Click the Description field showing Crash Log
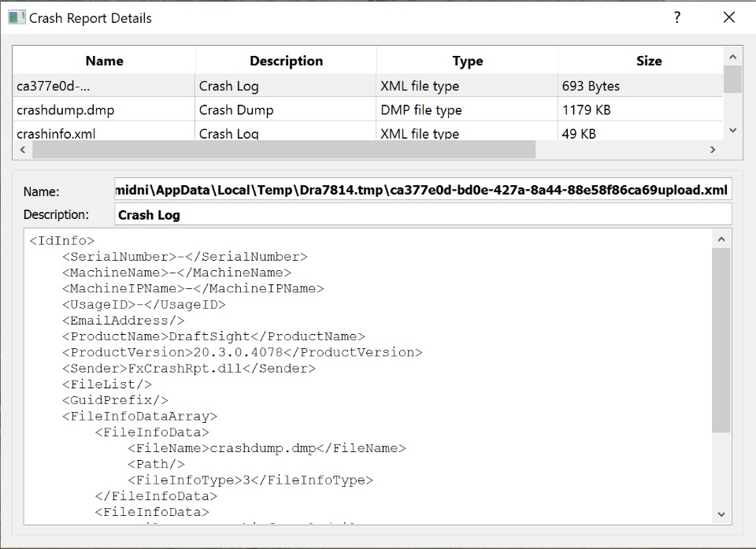756x549 pixels. (x=422, y=214)
